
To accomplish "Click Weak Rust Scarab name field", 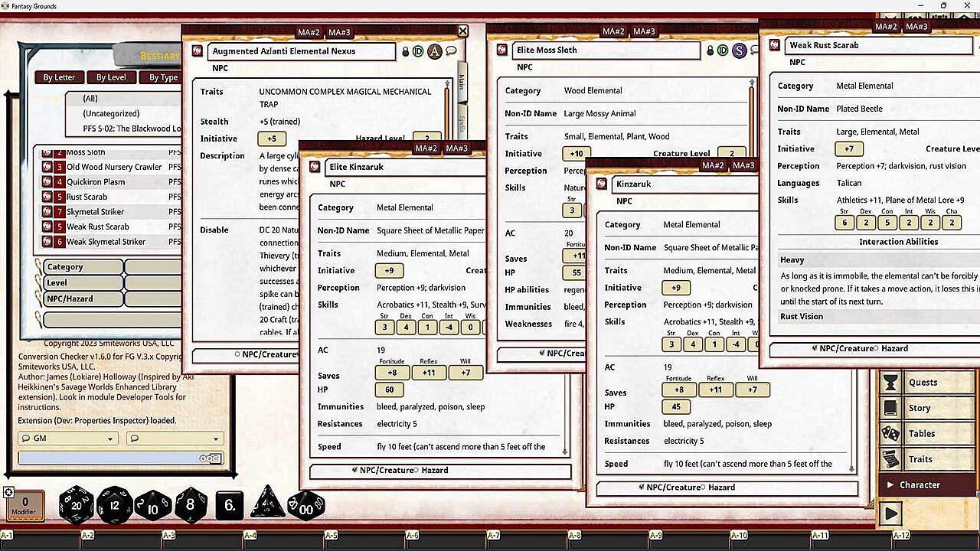I will 880,45.
